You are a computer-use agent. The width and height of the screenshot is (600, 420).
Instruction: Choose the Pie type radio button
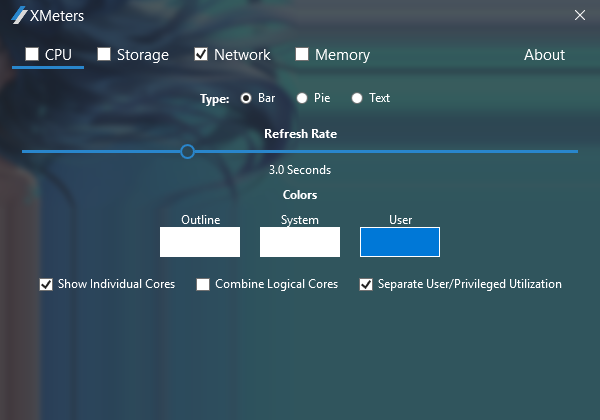pyautogui.click(x=302, y=98)
